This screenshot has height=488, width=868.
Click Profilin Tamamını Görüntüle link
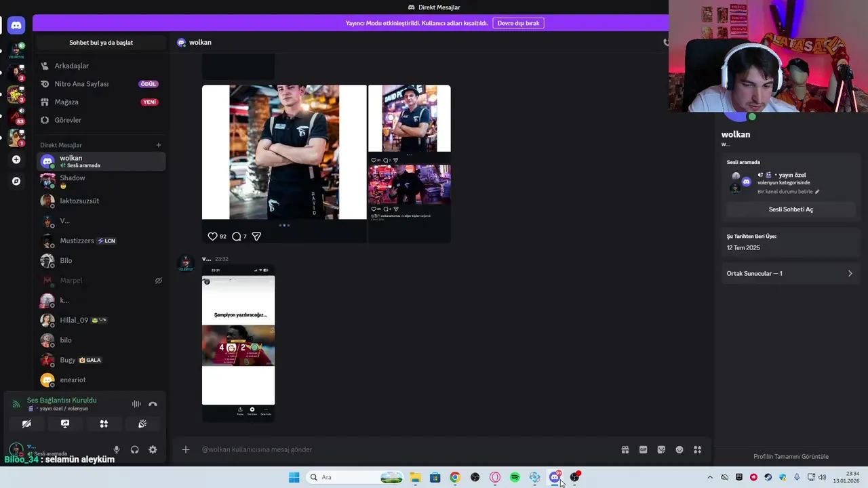click(x=791, y=456)
